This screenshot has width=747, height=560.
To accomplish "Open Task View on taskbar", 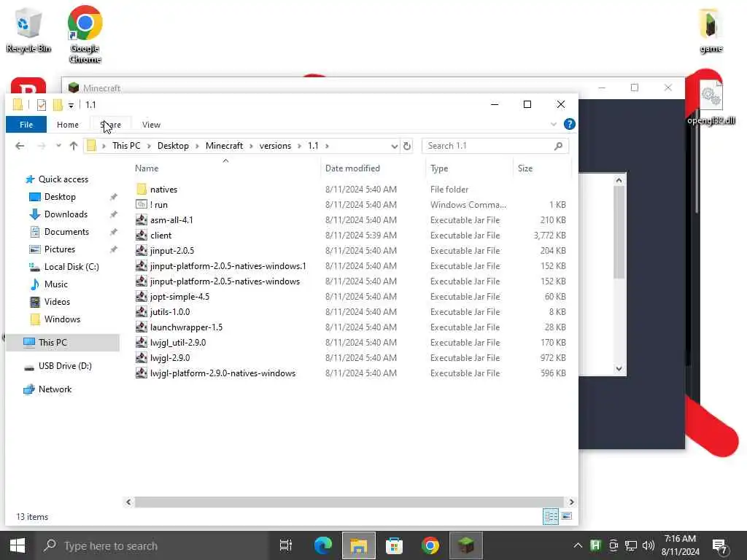I will coord(286,545).
